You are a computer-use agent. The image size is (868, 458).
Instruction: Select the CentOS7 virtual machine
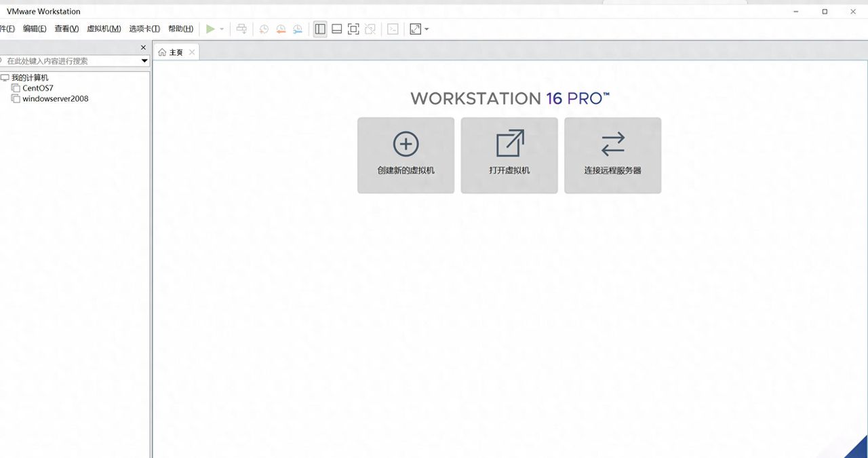[x=38, y=88]
